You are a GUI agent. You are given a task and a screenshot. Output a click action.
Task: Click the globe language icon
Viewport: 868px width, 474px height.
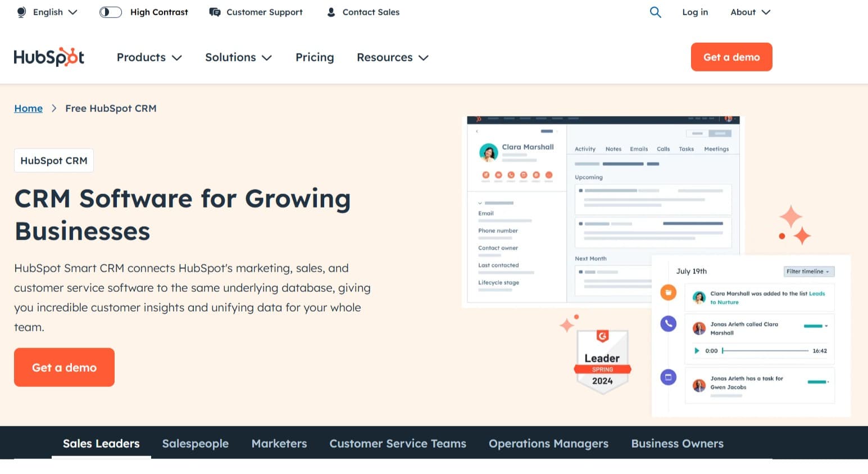point(21,12)
